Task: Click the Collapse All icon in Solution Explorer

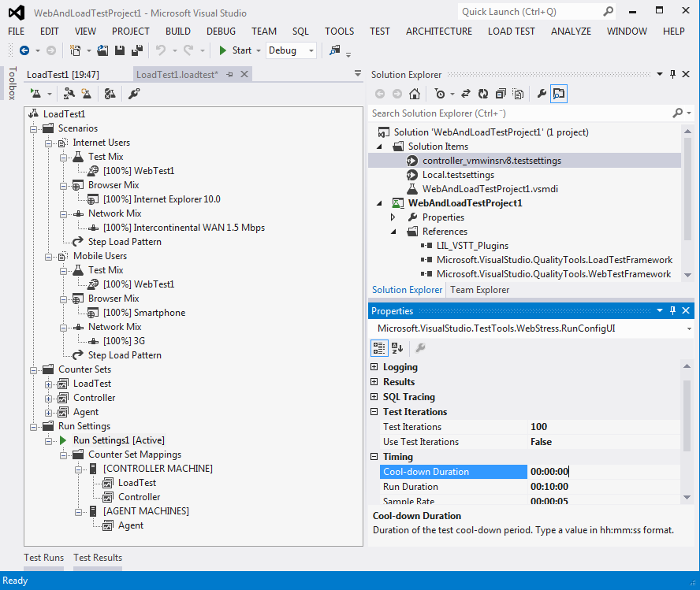Action: pos(501,94)
